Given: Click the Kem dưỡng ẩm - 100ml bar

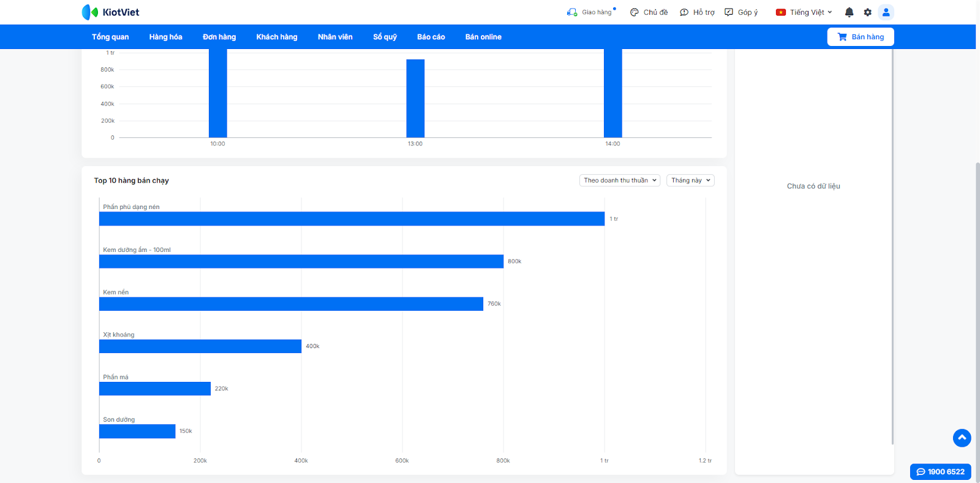Looking at the screenshot, I should (x=301, y=261).
